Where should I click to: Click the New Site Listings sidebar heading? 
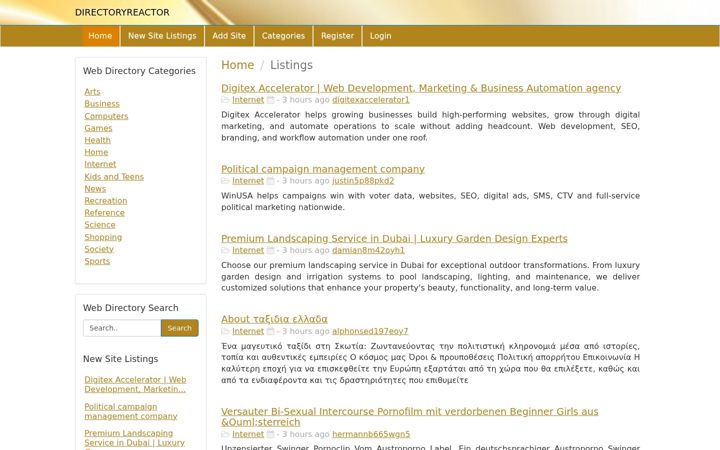pos(120,359)
